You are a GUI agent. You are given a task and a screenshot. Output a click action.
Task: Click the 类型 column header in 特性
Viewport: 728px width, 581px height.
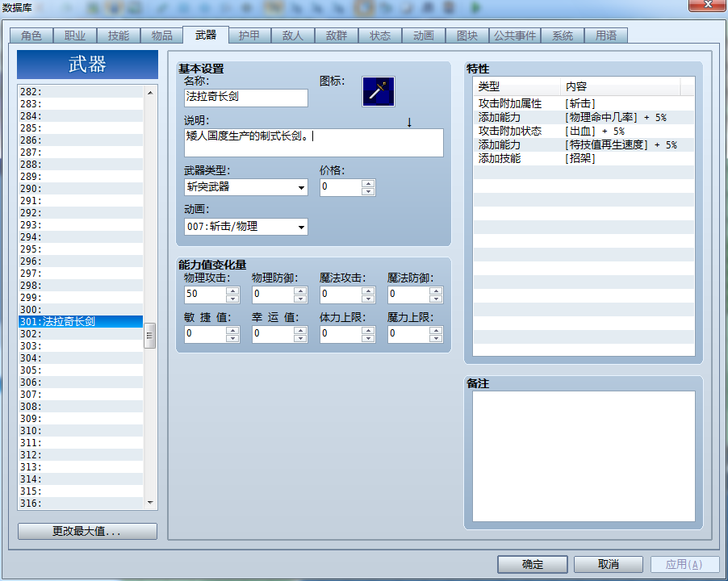point(517,86)
